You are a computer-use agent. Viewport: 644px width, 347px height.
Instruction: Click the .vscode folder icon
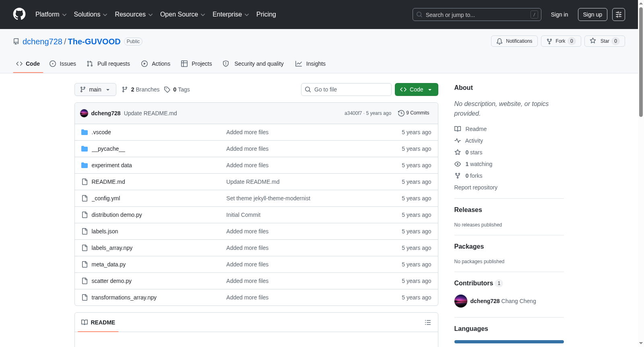pyautogui.click(x=85, y=132)
